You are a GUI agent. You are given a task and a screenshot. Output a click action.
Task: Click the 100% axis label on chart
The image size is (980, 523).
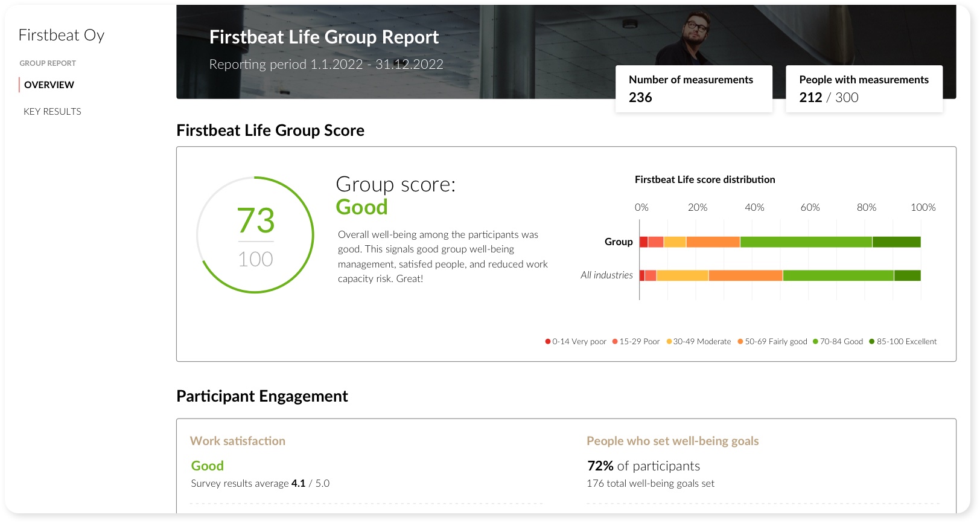[923, 207]
